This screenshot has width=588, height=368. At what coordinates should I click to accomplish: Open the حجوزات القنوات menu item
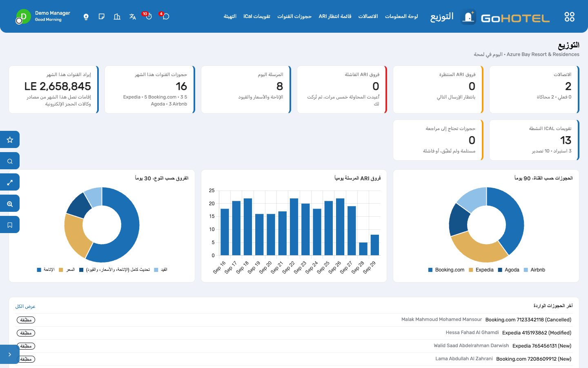pos(294,16)
